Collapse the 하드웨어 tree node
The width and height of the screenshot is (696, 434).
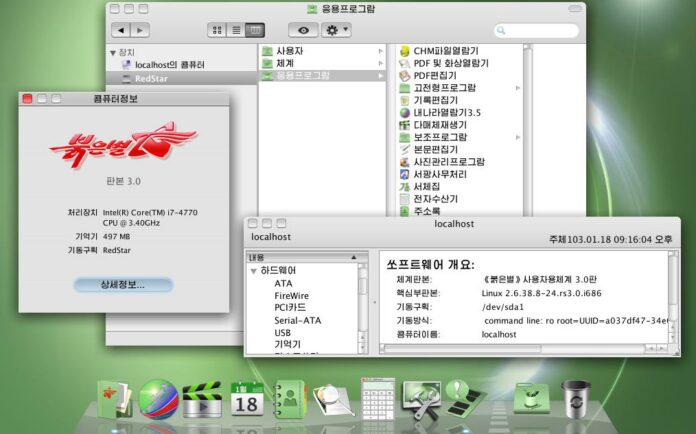253,271
